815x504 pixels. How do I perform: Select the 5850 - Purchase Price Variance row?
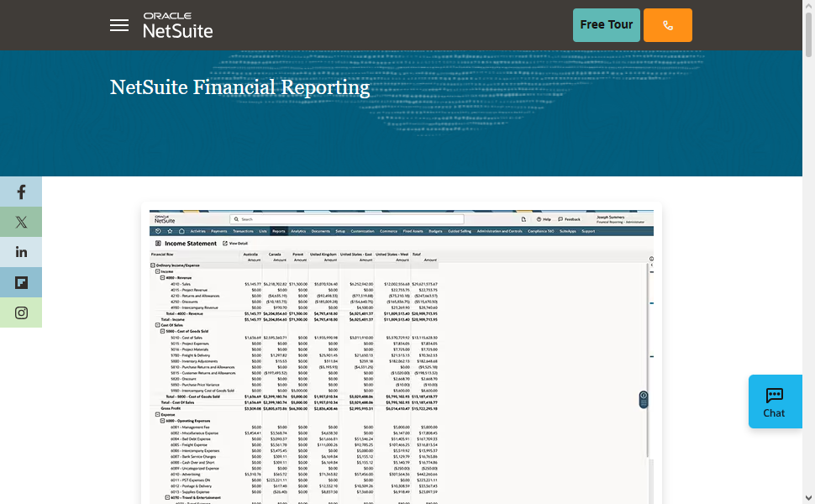294,385
